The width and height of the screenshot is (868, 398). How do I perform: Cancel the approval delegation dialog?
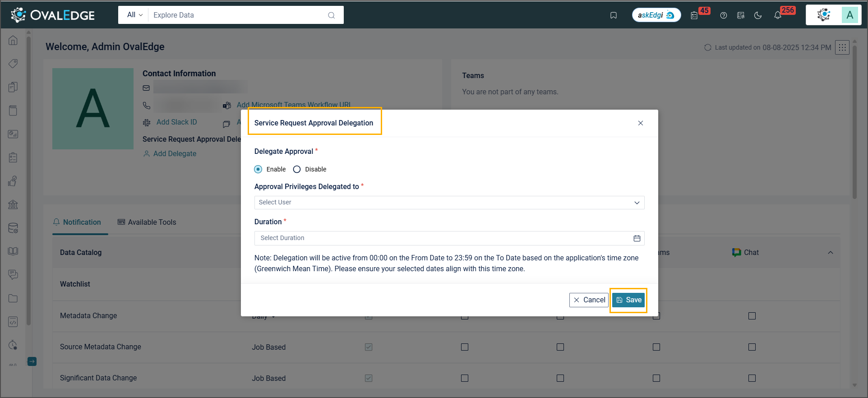coord(589,300)
